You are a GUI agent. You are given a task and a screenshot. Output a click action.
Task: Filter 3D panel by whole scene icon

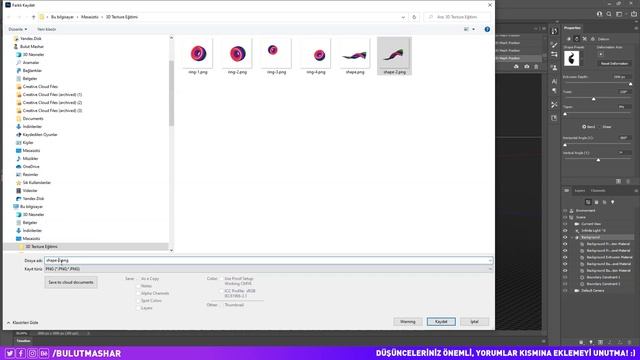point(588,202)
